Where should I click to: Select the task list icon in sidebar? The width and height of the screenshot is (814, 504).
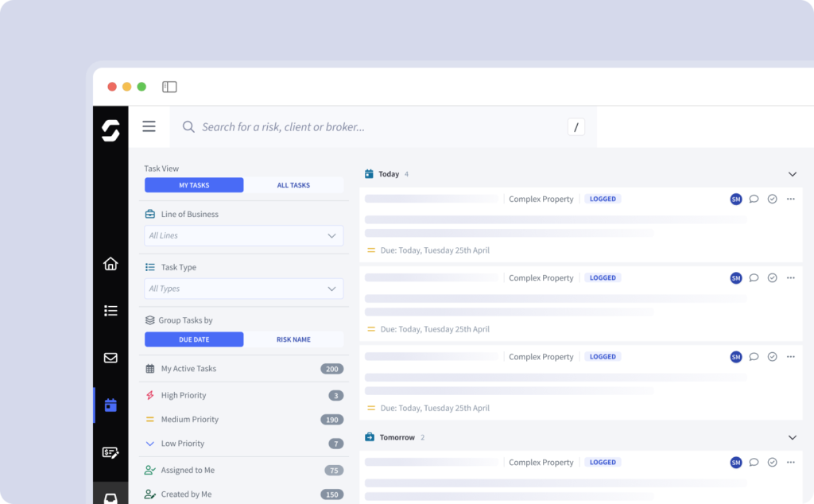(x=110, y=310)
